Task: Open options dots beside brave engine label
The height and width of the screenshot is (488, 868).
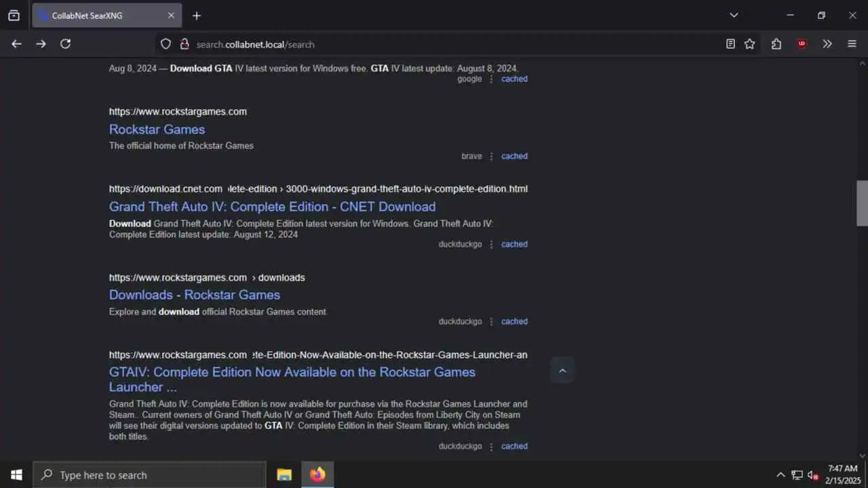Action: pos(492,157)
